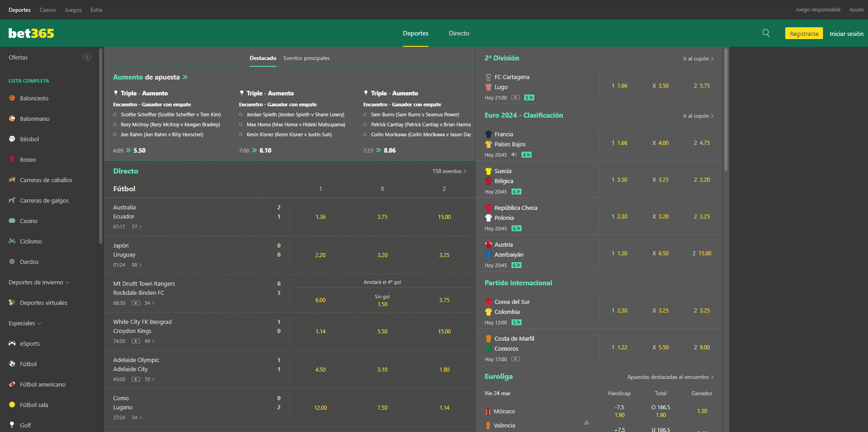
Task: Click the right panel scrollbar
Action: [x=726, y=109]
